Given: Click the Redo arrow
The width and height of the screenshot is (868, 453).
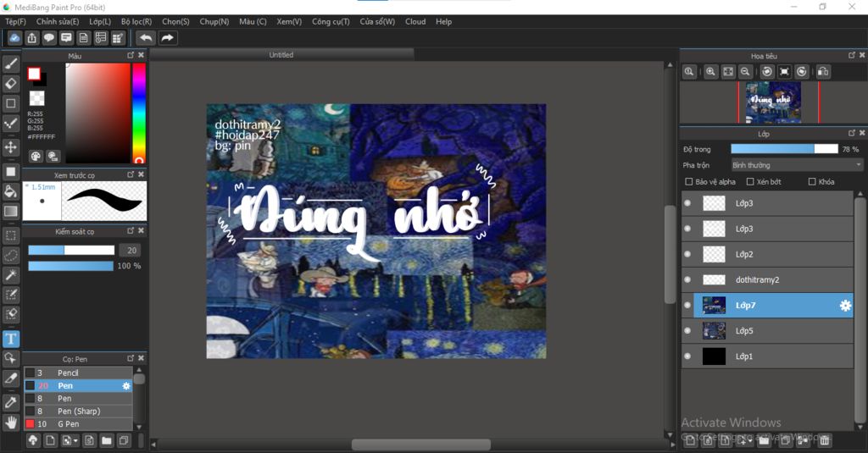Looking at the screenshot, I should [167, 38].
